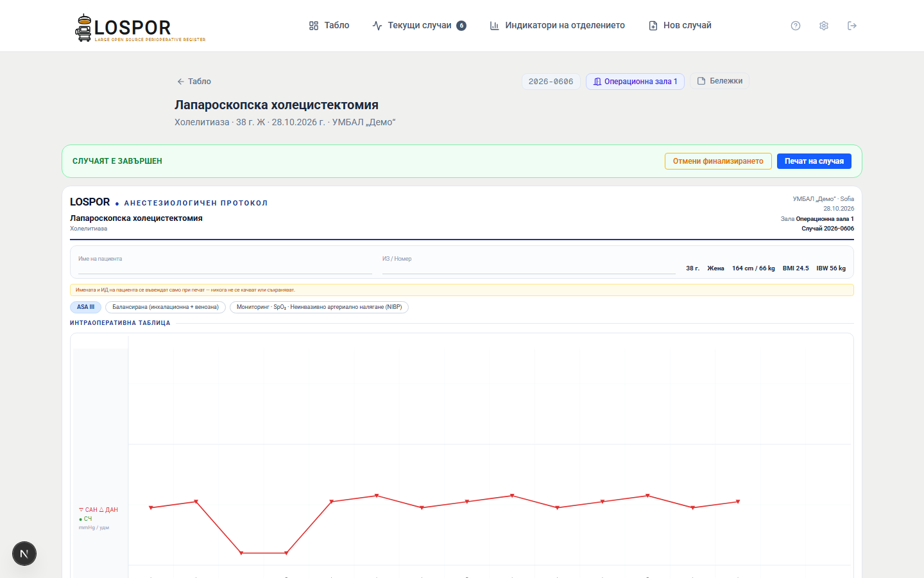Click the case number 2026-0606 badge
The height and width of the screenshot is (578, 924).
551,82
